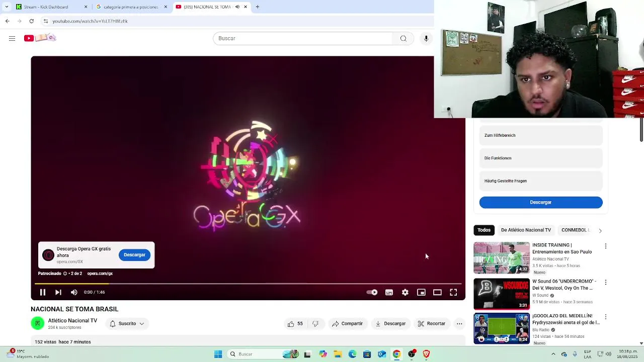Mute the player volume speaker icon
644x362 pixels.
coord(74,292)
